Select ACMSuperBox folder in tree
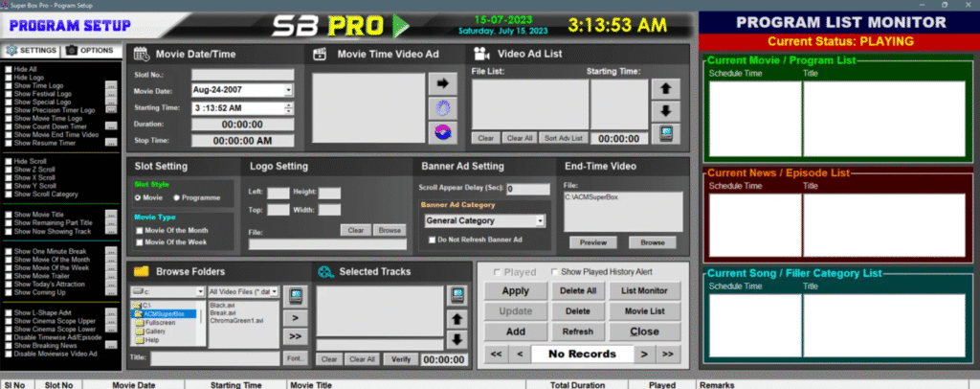 point(165,314)
